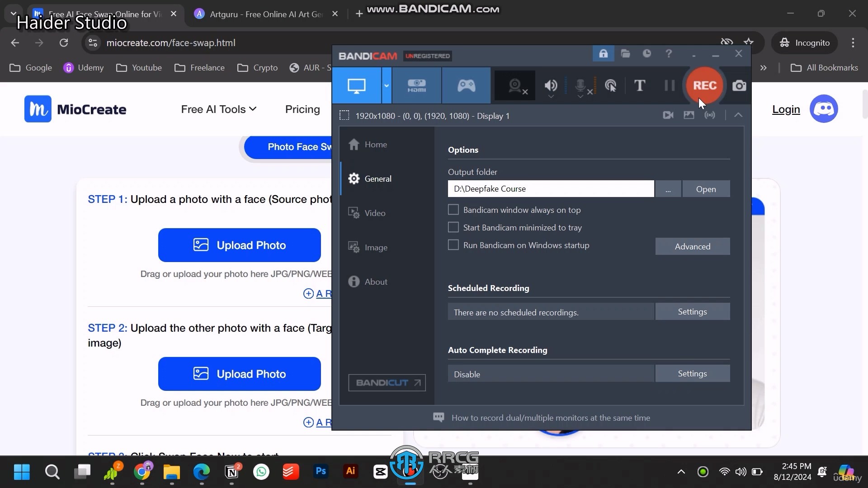
Task: Click the address bar URL
Action: tap(171, 42)
